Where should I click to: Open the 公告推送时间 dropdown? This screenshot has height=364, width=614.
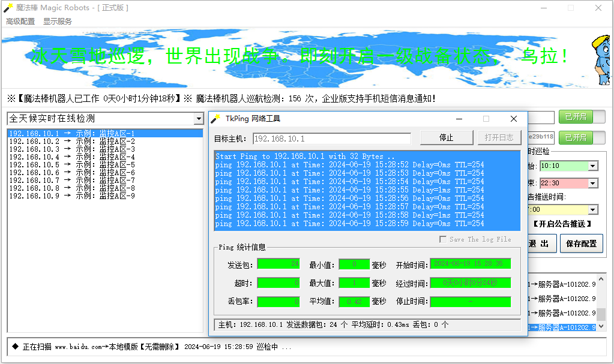(x=593, y=210)
